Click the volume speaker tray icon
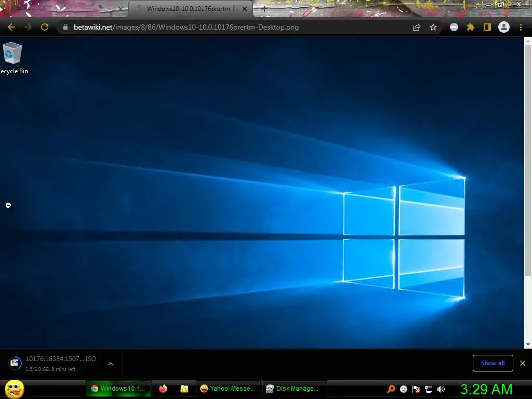 coord(441,389)
